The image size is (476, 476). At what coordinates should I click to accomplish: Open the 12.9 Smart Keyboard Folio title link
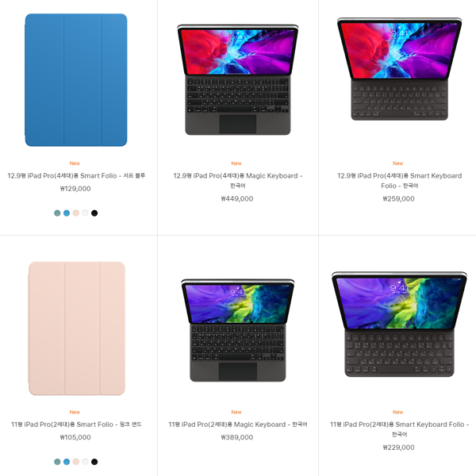400,181
